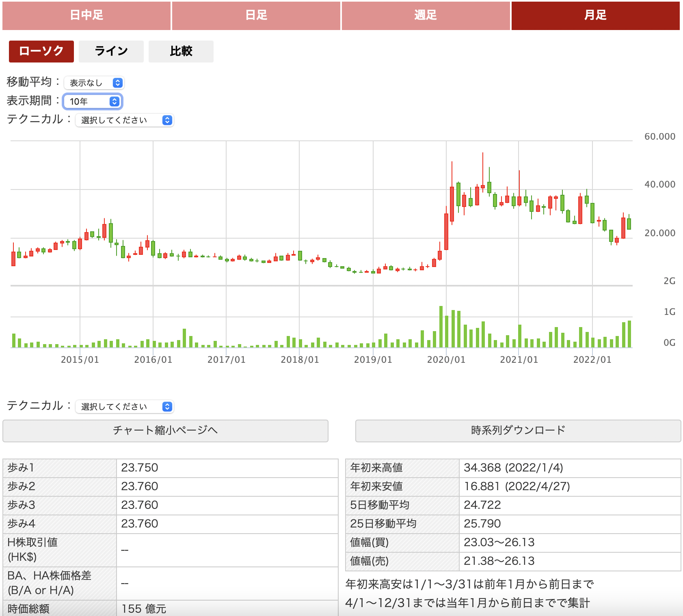Viewport: 683px width, 616px height.
Task: Click the 歩み2 row label
Action: (x=22, y=487)
